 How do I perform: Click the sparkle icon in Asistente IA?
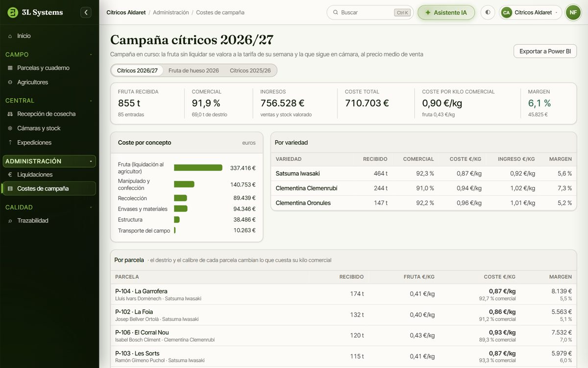(x=428, y=12)
